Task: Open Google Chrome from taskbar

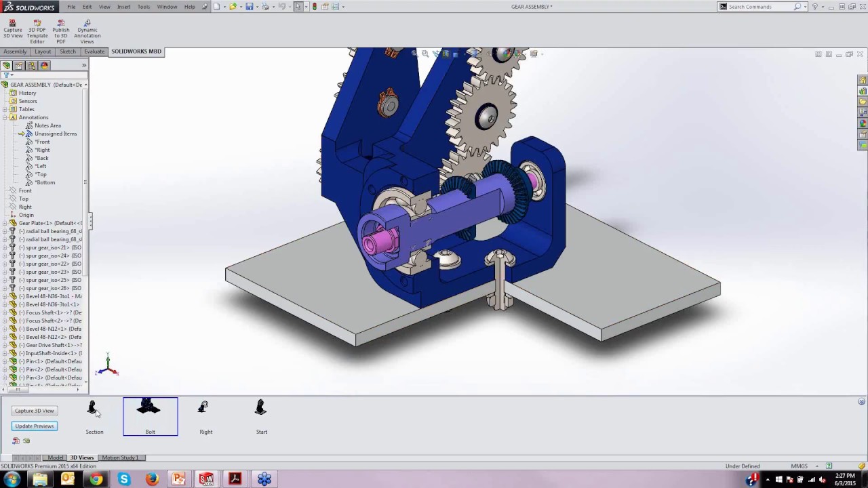Action: click(96, 479)
